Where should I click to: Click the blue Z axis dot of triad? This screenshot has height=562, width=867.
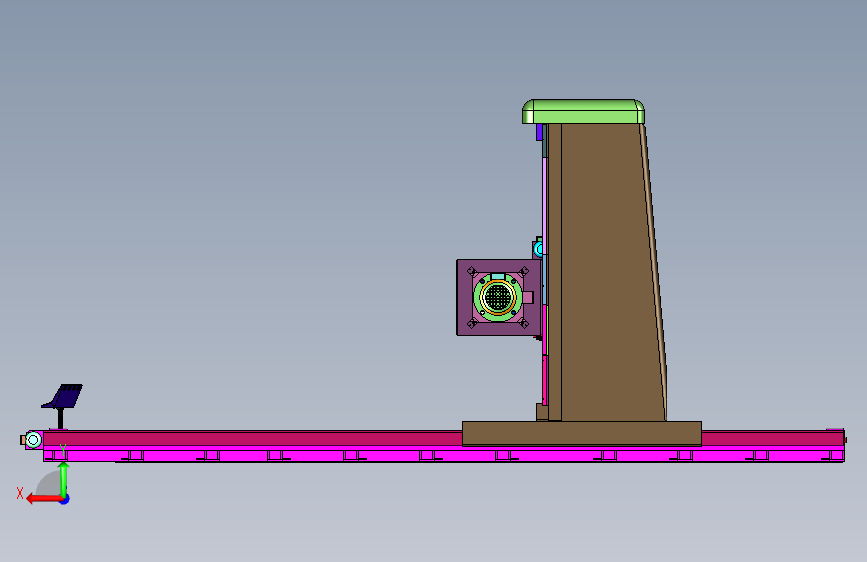(65, 499)
